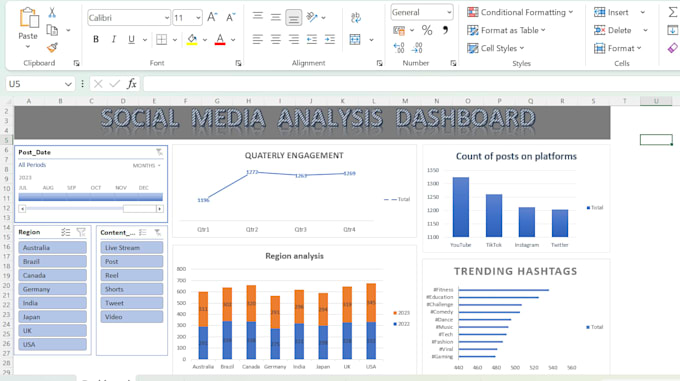The image size is (680, 381).
Task: Select Tweet content type
Action: [132, 303]
